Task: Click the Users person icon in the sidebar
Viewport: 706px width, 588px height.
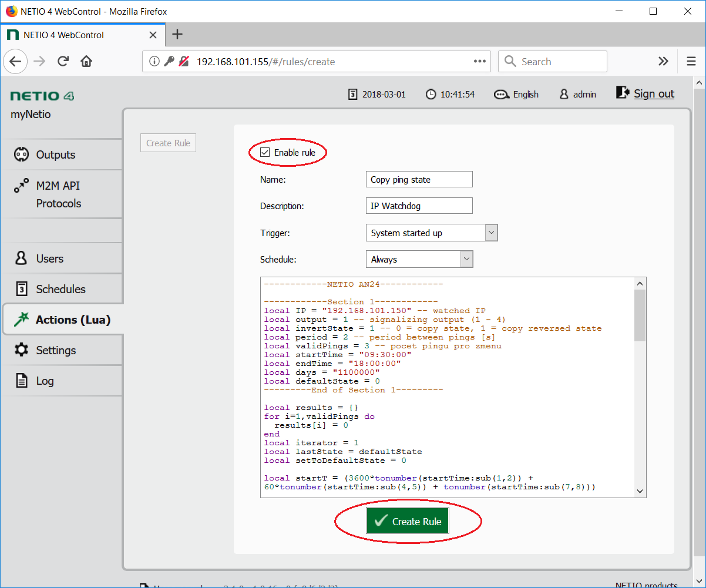Action: [21, 258]
